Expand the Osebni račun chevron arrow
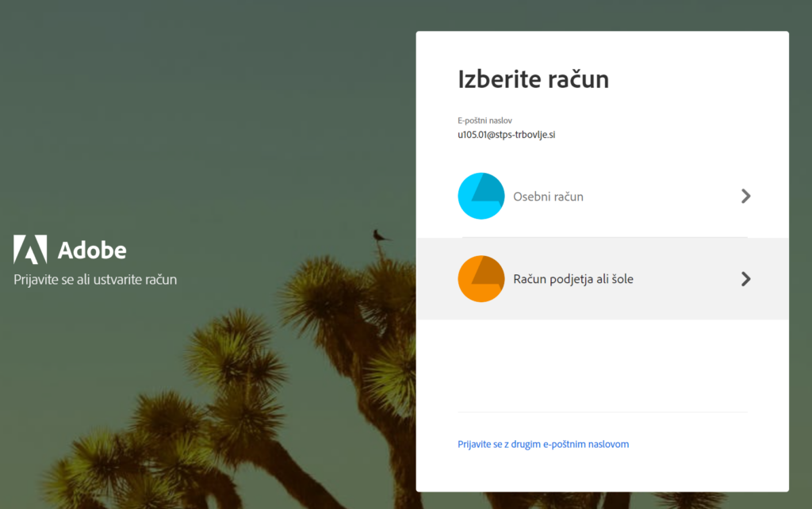This screenshot has height=509, width=812. pos(745,197)
